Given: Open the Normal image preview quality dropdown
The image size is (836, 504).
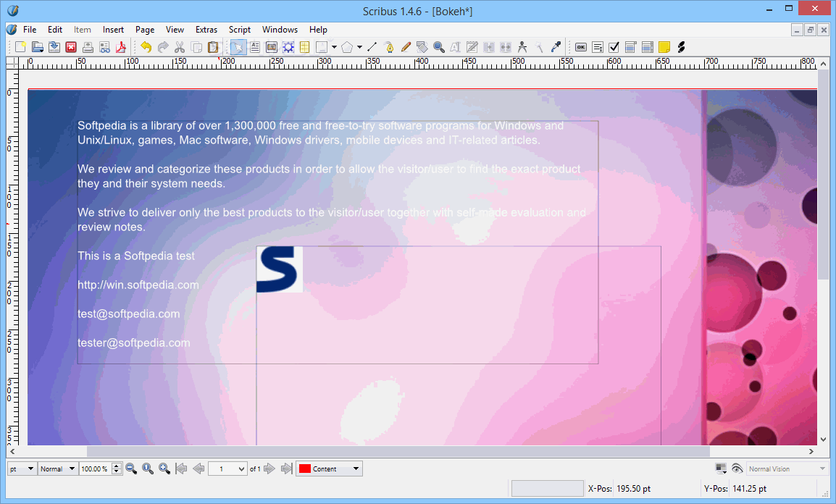Looking at the screenshot, I should [58, 469].
